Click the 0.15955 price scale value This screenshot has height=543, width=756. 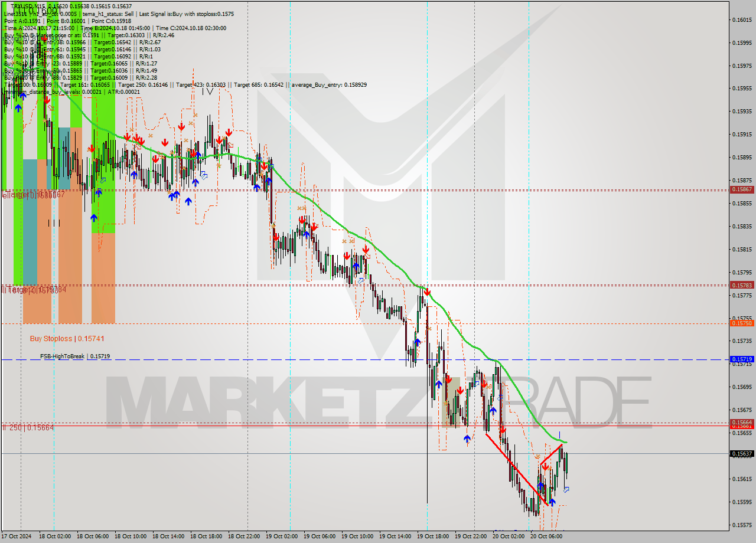tap(742, 89)
